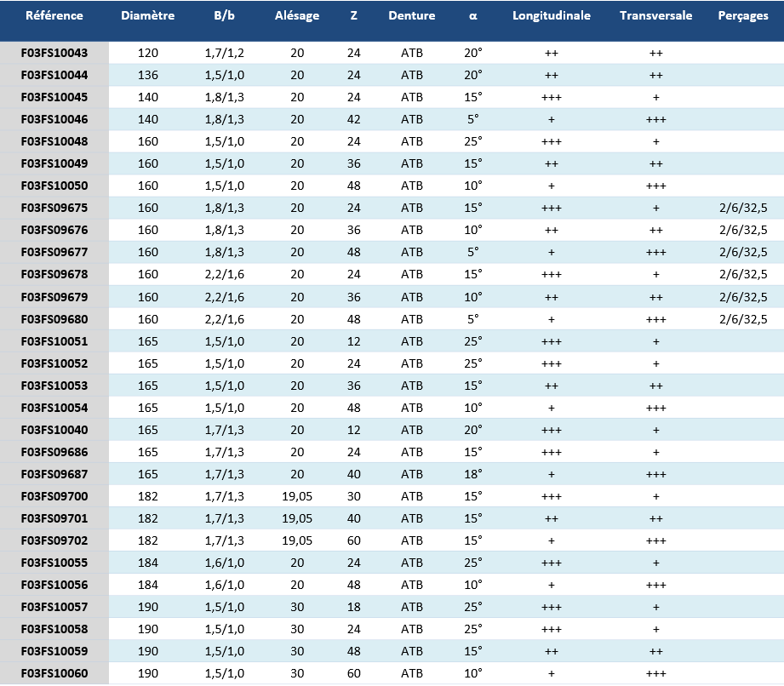Image resolution: width=784 pixels, height=686 pixels.
Task: Click reference F03FS10056
Action: point(54,585)
